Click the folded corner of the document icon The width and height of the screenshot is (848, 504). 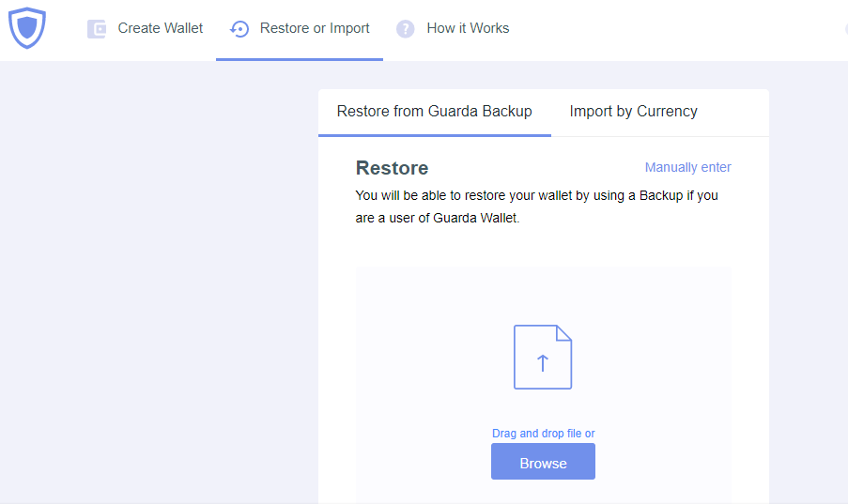point(563,333)
